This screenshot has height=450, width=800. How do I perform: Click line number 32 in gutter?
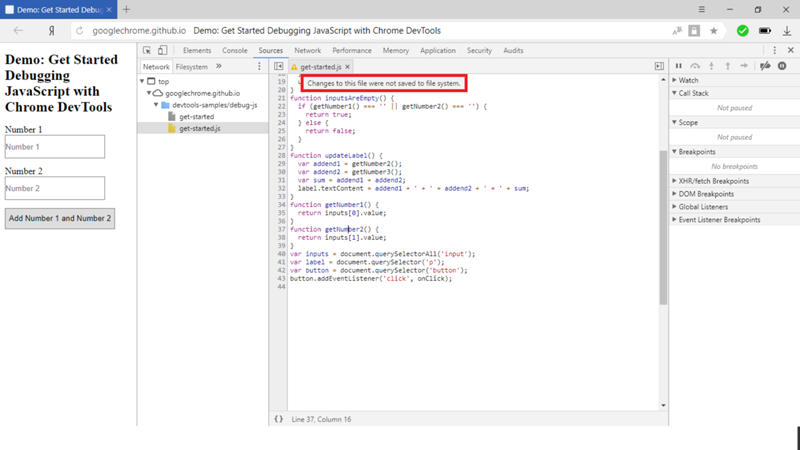282,188
